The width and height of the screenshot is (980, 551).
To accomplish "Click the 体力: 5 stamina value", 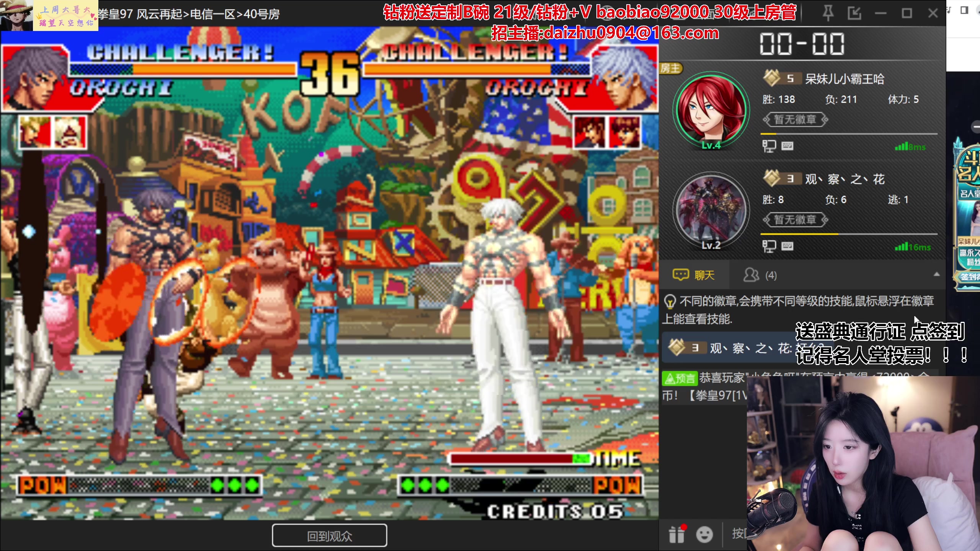I will click(x=903, y=99).
